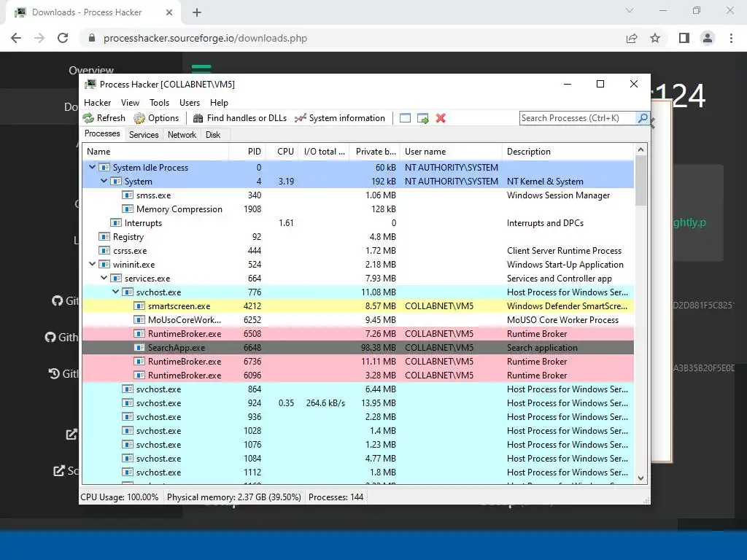
Task: Open the browser tab search chevron
Action: click(630, 10)
